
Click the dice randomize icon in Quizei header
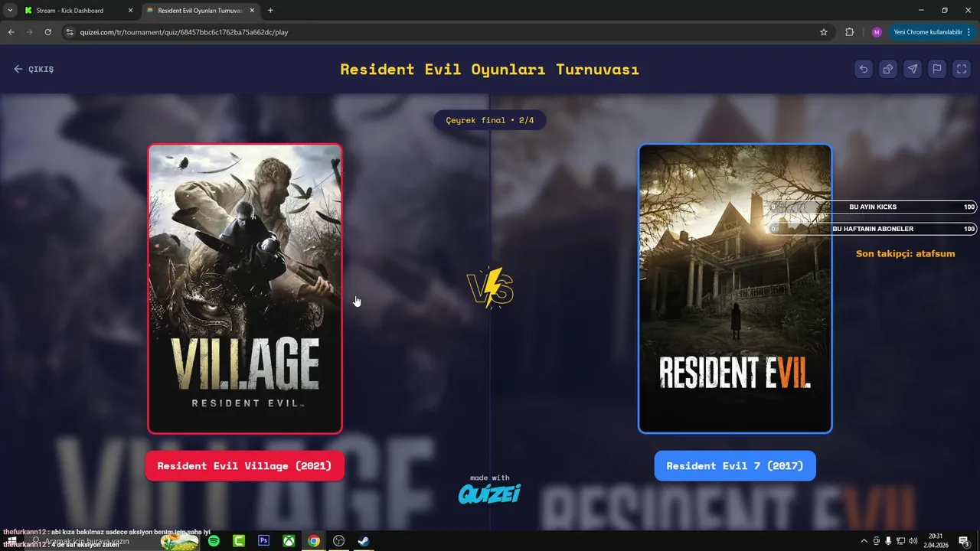pos(888,69)
